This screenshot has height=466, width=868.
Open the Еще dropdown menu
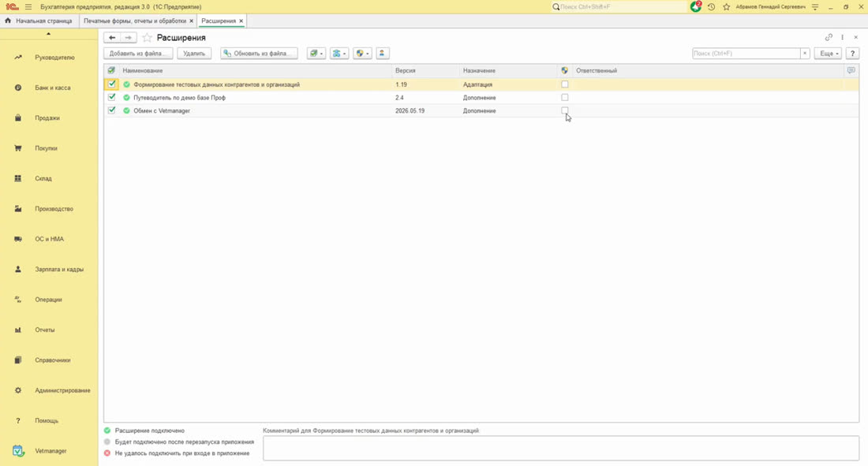[829, 53]
